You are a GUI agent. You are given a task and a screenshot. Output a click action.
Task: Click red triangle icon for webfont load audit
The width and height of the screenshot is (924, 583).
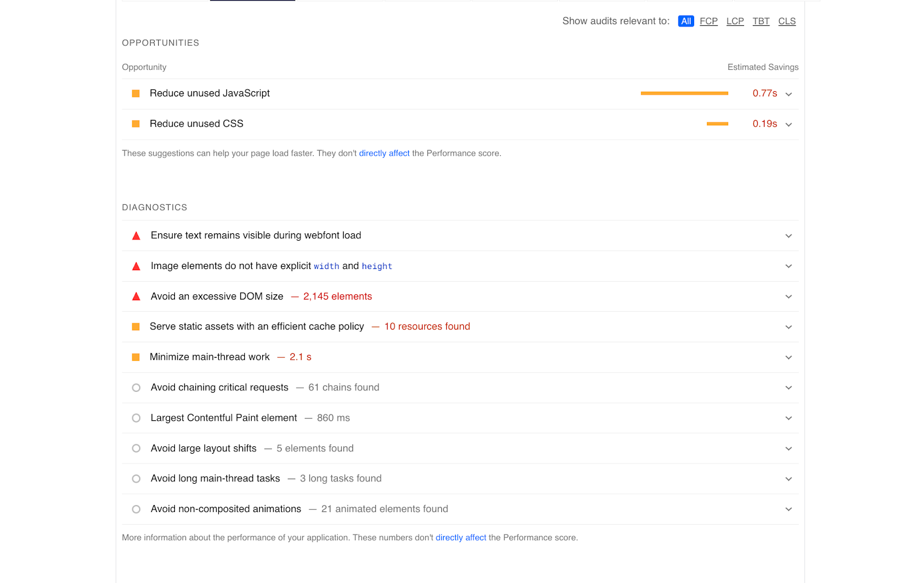tap(136, 236)
